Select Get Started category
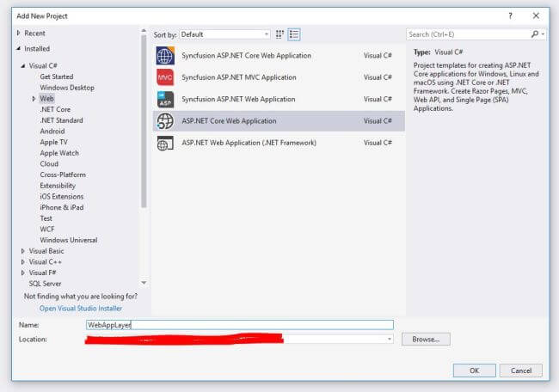 (57, 77)
